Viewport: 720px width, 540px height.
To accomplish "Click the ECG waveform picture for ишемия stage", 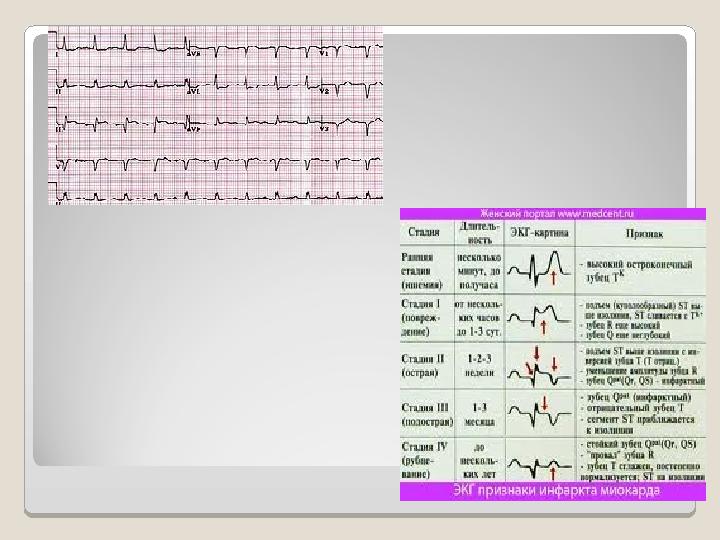I will point(539,270).
